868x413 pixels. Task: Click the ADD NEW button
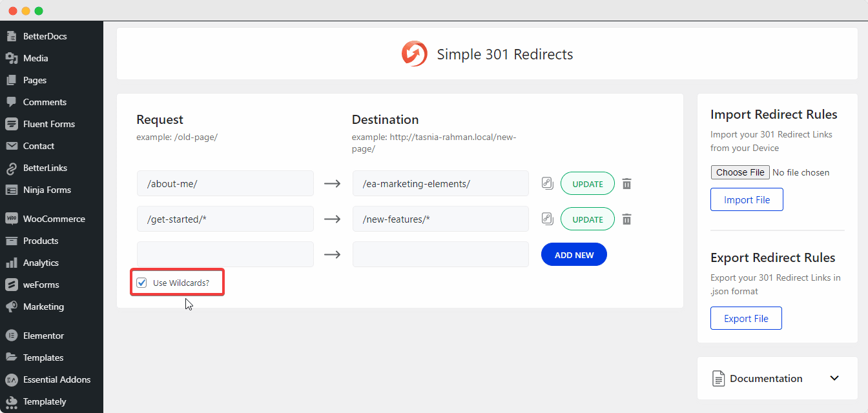click(x=573, y=254)
